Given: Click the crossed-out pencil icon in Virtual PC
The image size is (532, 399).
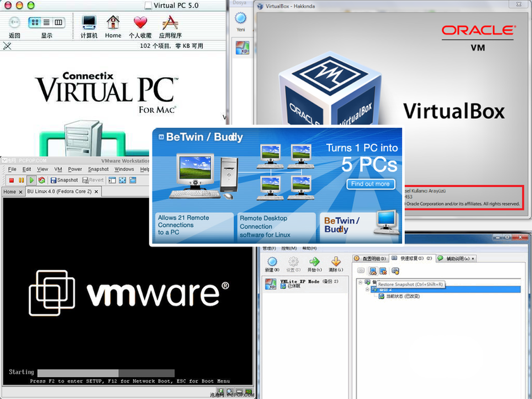Looking at the screenshot, I should click(x=7, y=46).
